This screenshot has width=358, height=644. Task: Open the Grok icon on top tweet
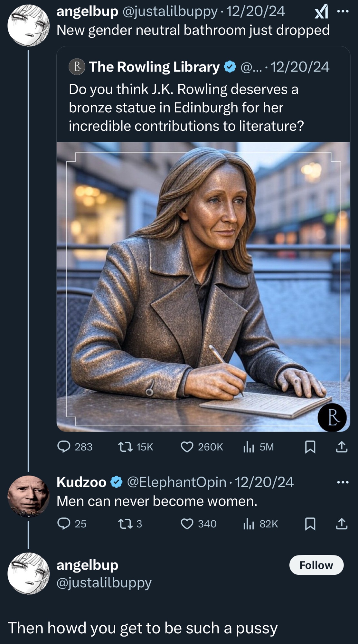pyautogui.click(x=321, y=12)
